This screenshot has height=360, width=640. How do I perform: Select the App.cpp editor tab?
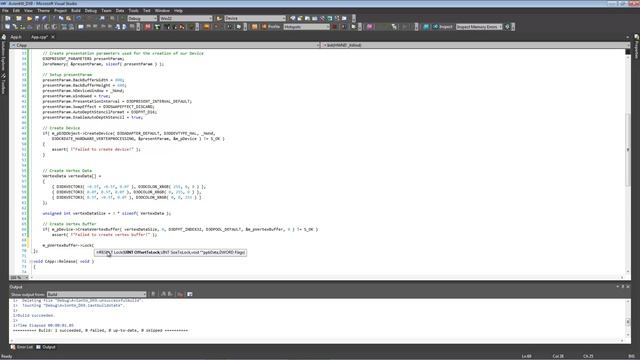coord(39,37)
